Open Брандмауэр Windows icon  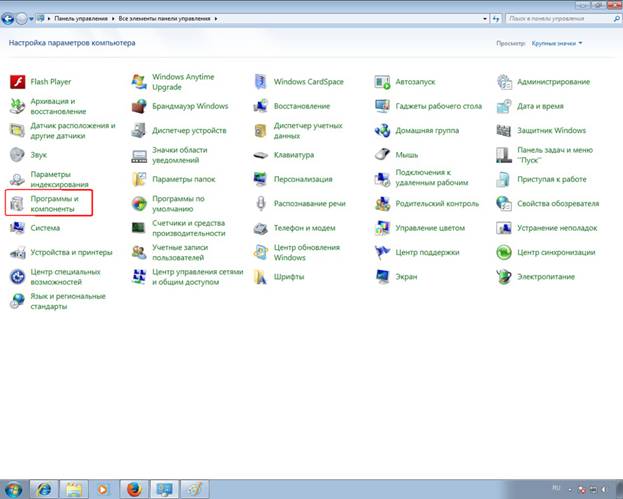click(139, 106)
